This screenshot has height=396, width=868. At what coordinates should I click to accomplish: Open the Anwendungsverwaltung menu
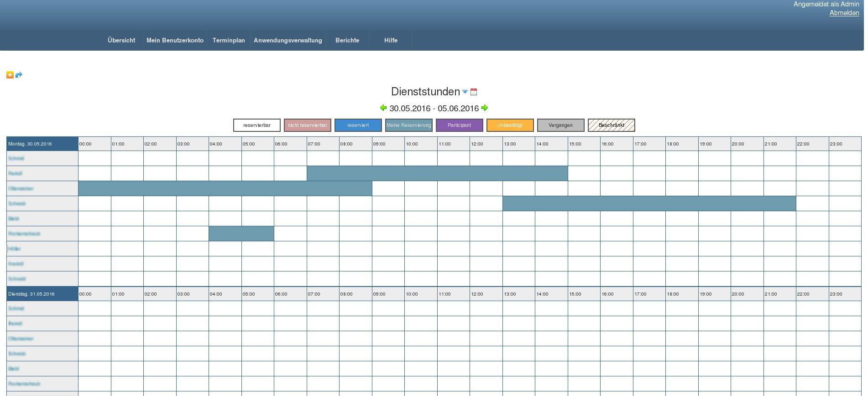pos(288,40)
